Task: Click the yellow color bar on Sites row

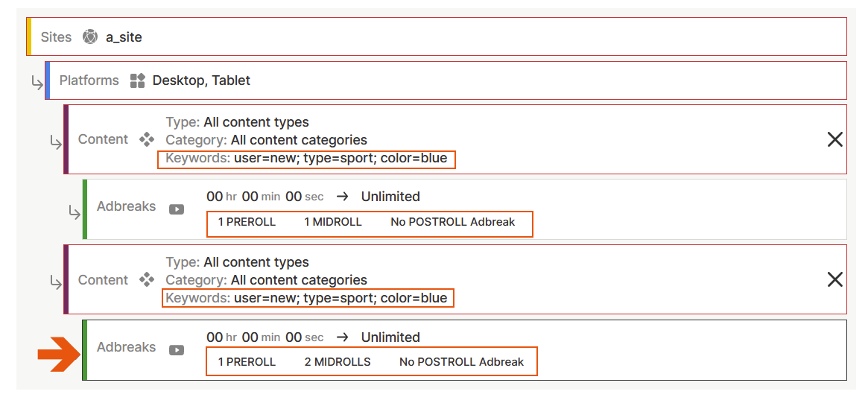Action: 29,37
